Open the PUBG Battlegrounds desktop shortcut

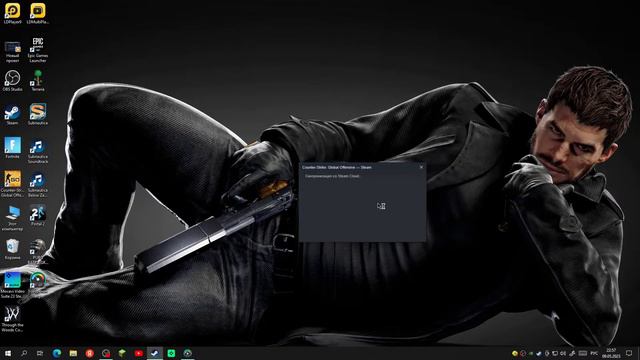pos(38,251)
